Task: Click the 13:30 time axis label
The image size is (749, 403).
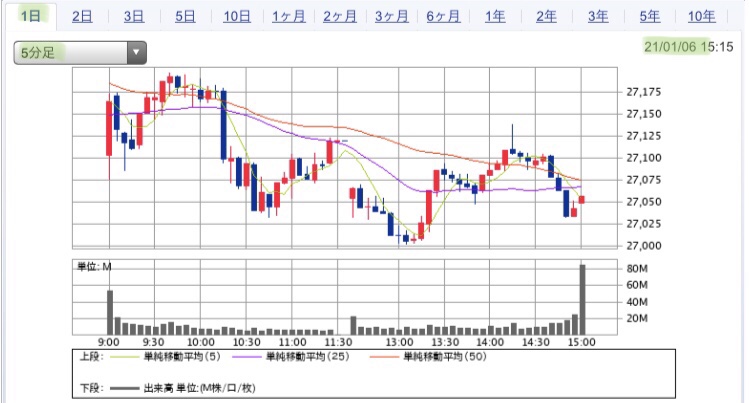Action: coord(445,342)
